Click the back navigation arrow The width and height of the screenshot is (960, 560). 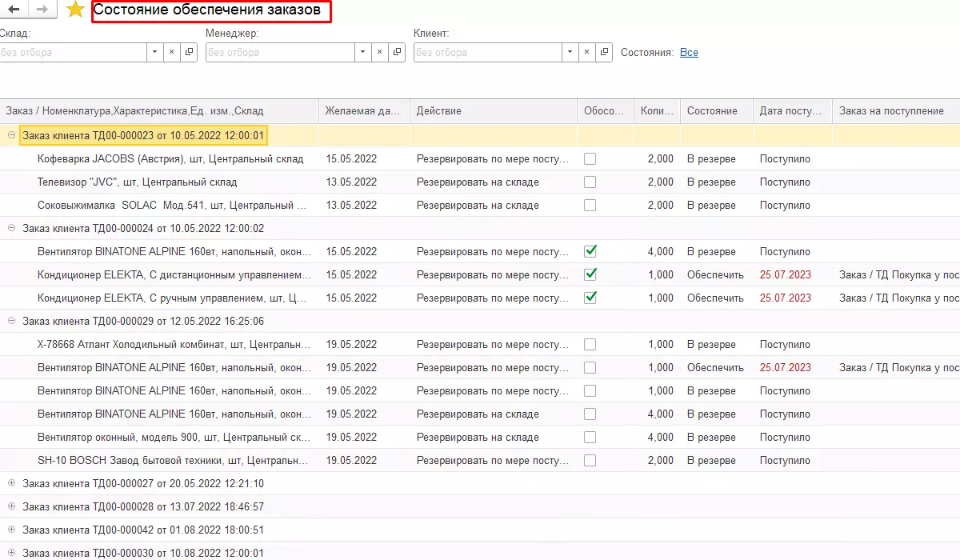[13, 10]
